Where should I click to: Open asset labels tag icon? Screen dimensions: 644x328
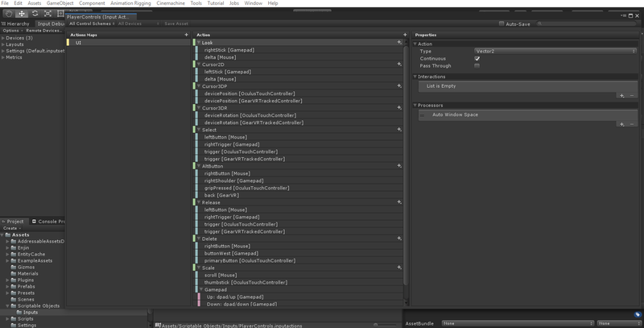(x=637, y=315)
